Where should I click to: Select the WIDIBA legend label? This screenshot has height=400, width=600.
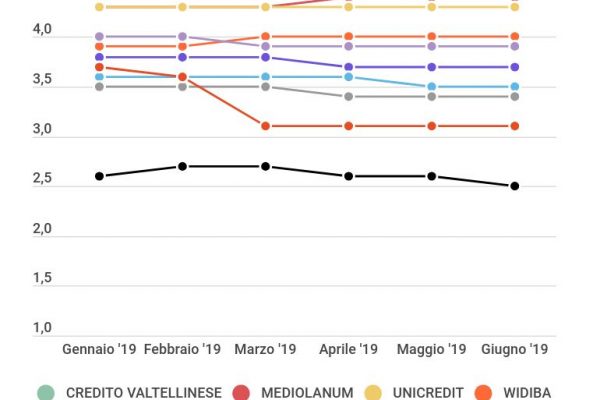[526, 393]
